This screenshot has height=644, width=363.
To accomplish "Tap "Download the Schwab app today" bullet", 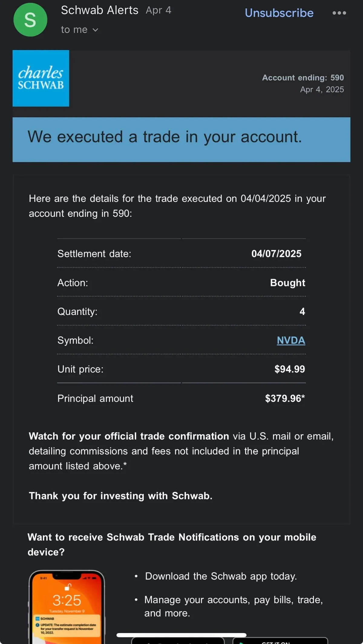I will pyautogui.click(x=221, y=576).
